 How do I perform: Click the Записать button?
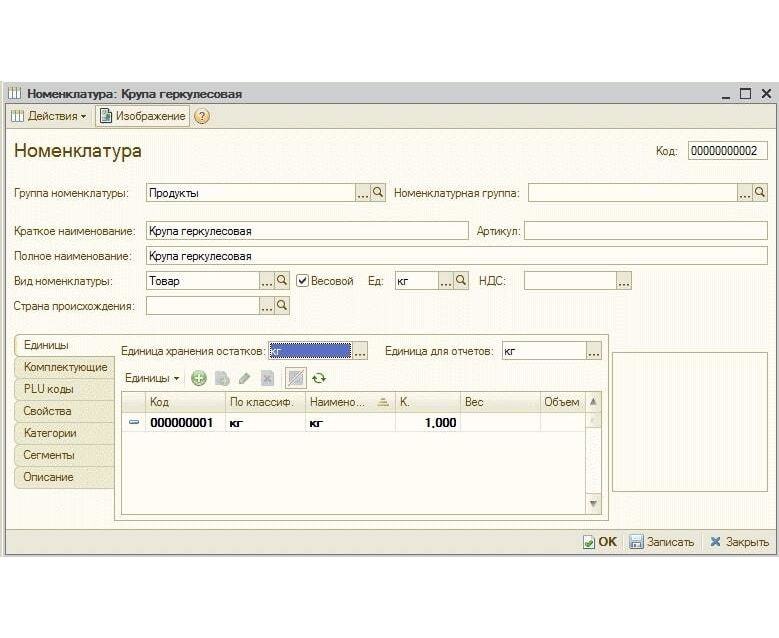tap(661, 542)
